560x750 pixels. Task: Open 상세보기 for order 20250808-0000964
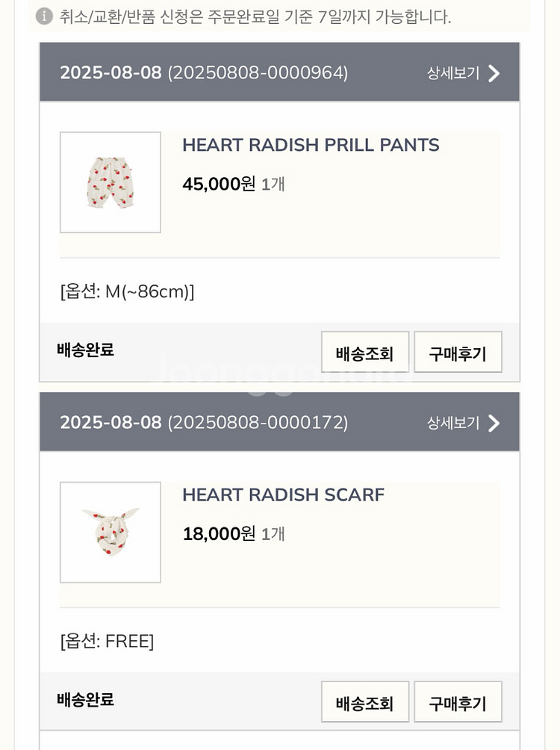(453, 73)
